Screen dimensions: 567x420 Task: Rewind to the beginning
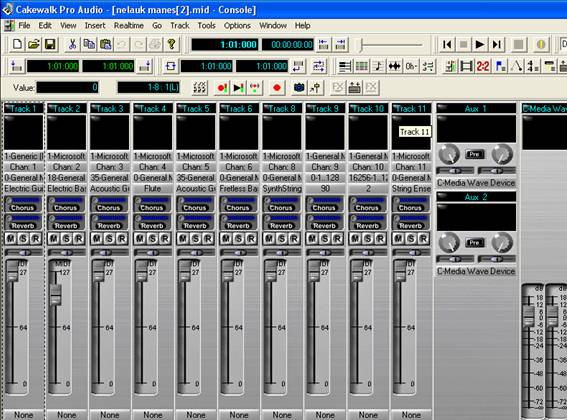447,44
